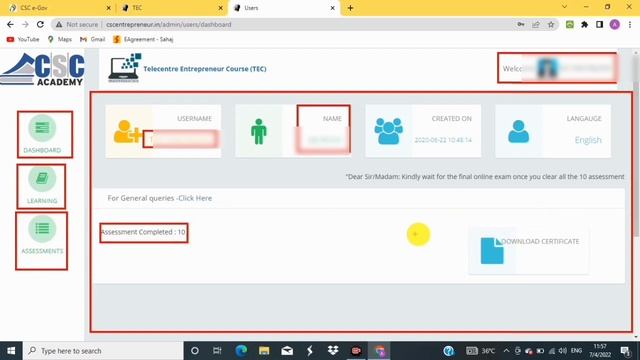Open the YouTube bookmark

click(x=23, y=39)
